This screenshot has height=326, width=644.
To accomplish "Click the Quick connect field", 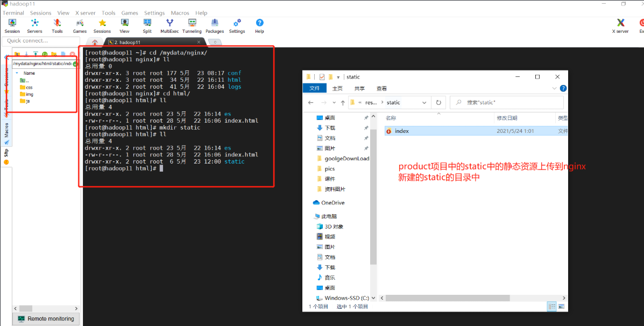I will pos(41,41).
